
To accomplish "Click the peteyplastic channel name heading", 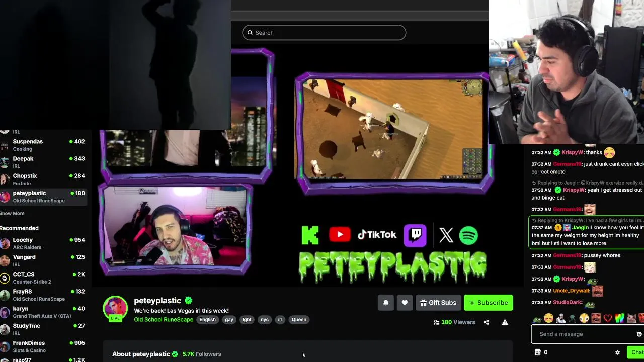I will pos(157,301).
